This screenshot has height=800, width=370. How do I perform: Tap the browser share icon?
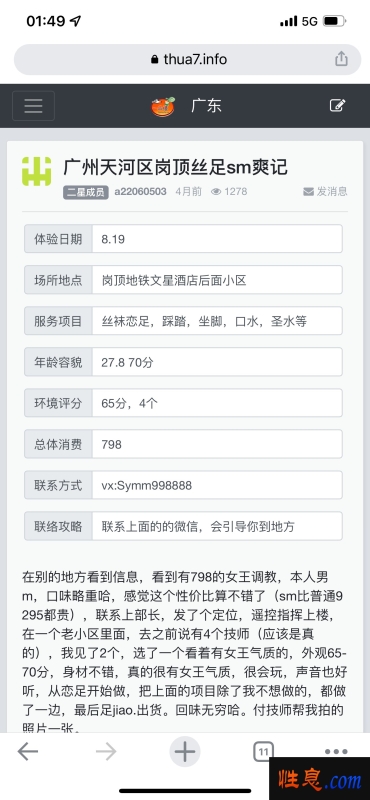tap(341, 59)
